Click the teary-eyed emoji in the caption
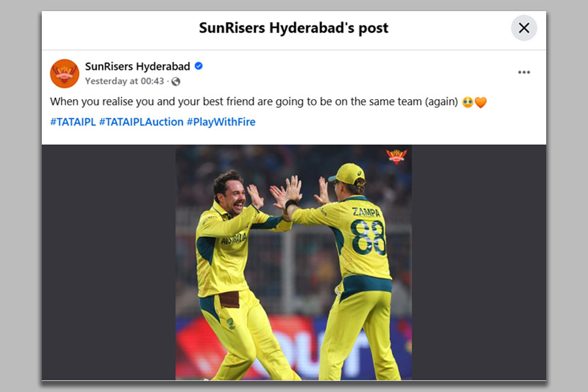The height and width of the screenshot is (392, 588). [467, 103]
